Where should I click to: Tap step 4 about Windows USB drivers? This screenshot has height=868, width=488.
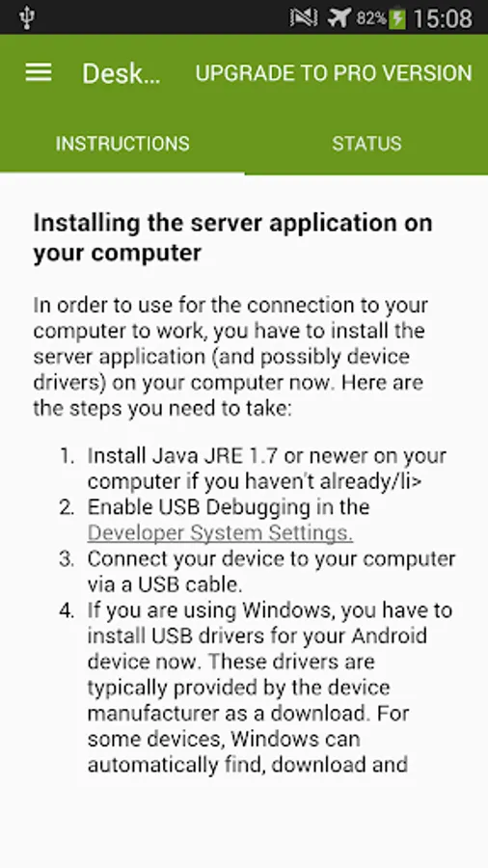269,688
